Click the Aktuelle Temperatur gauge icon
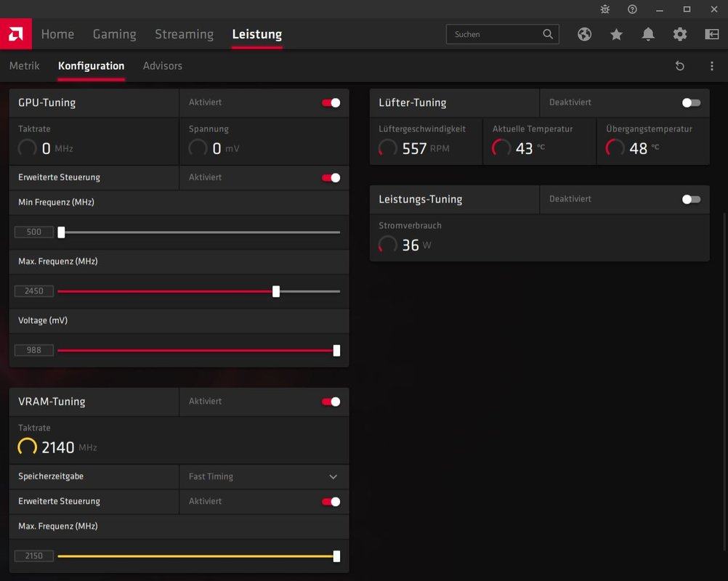Viewport: 728px width, 581px height. (x=501, y=148)
